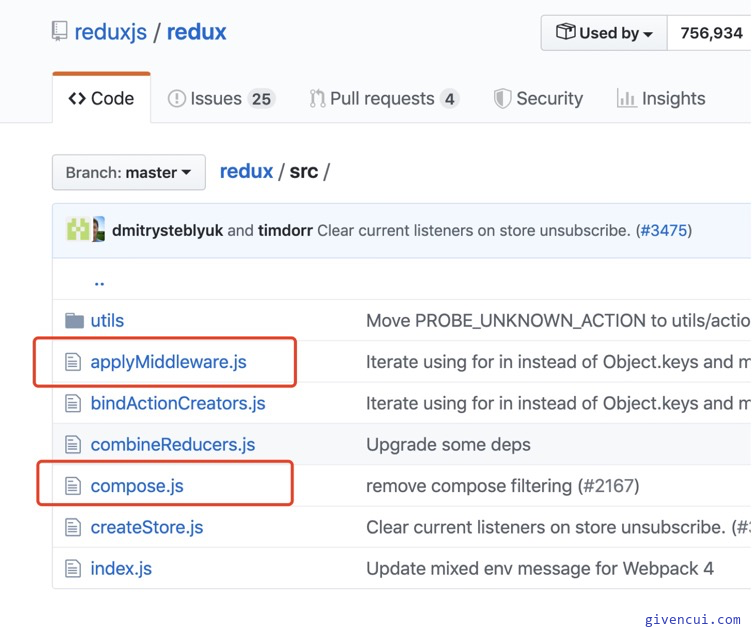This screenshot has height=638, width=752.
Task: Open createStore.js file
Action: click(147, 527)
